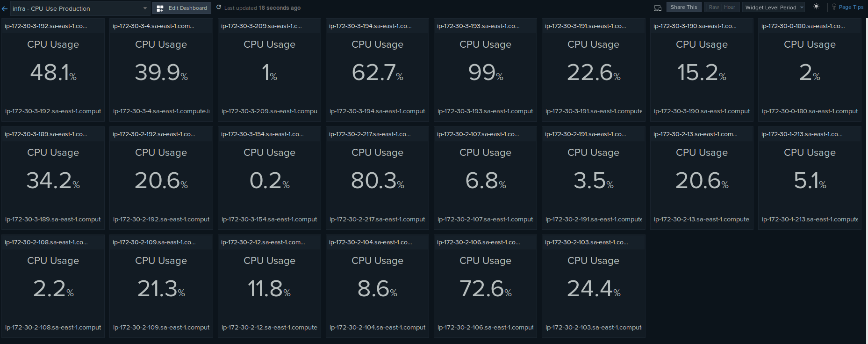Click the grid icon on Edit Dashboard
This screenshot has width=868, height=344.
(x=160, y=8)
